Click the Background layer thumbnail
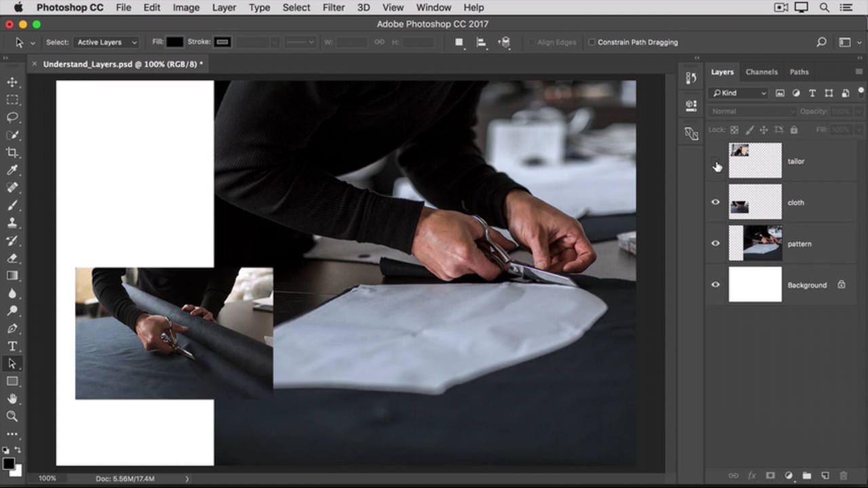The height and width of the screenshot is (488, 868). coord(755,285)
